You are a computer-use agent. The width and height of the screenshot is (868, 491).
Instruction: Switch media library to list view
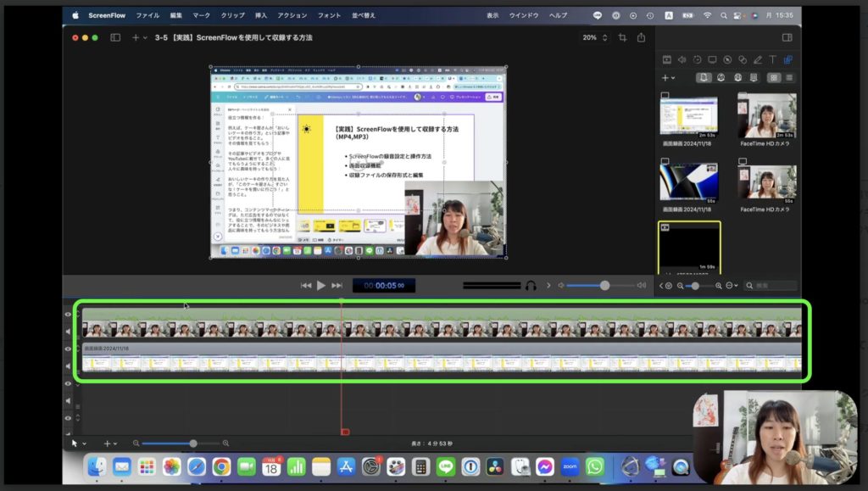coord(789,77)
